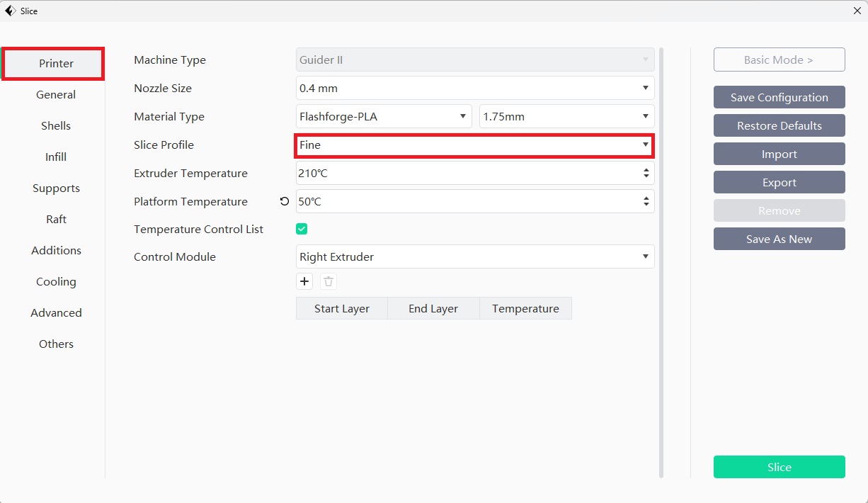Switch to Basic Mode
Image resolution: width=868 pixels, height=503 pixels.
click(779, 60)
